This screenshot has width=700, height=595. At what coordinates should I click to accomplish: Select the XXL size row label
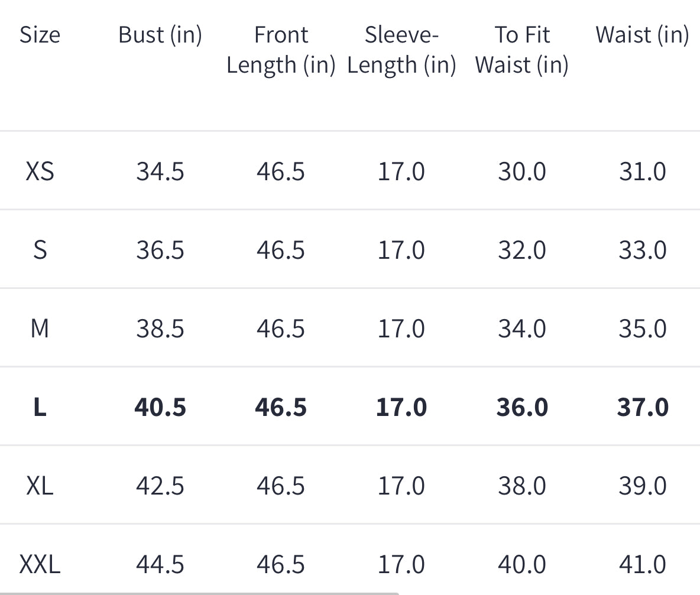tap(40, 564)
